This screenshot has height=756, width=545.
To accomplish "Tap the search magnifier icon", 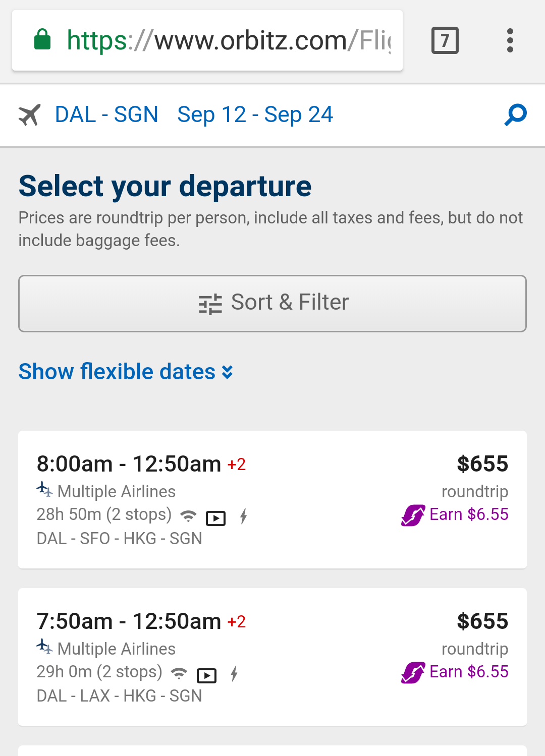I will click(x=515, y=115).
